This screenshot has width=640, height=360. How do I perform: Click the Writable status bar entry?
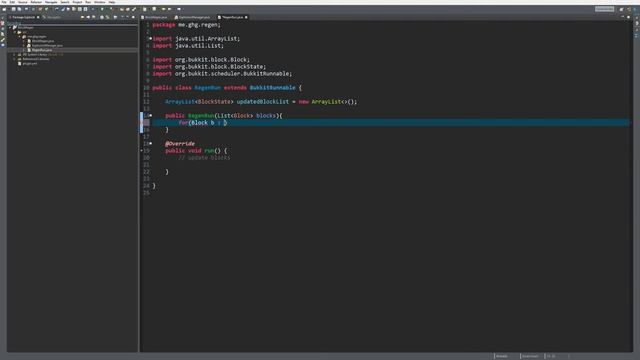point(502,356)
